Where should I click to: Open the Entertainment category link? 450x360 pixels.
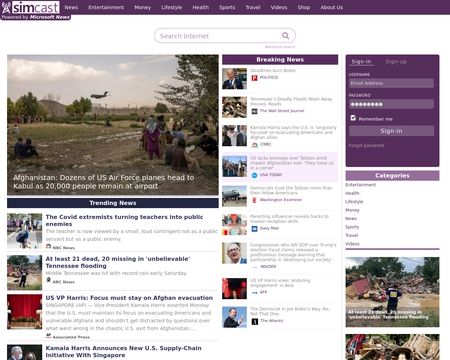pyautogui.click(x=361, y=185)
